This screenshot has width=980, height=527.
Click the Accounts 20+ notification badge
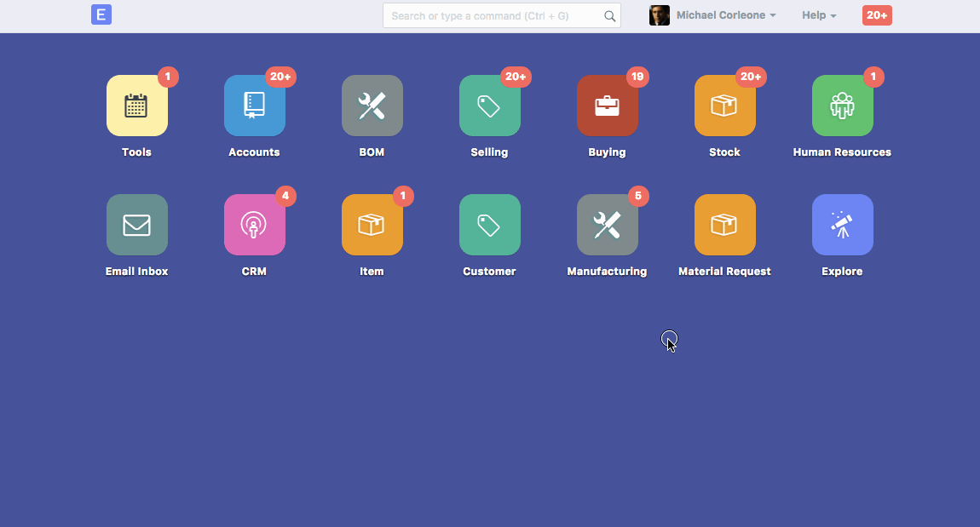coord(280,77)
